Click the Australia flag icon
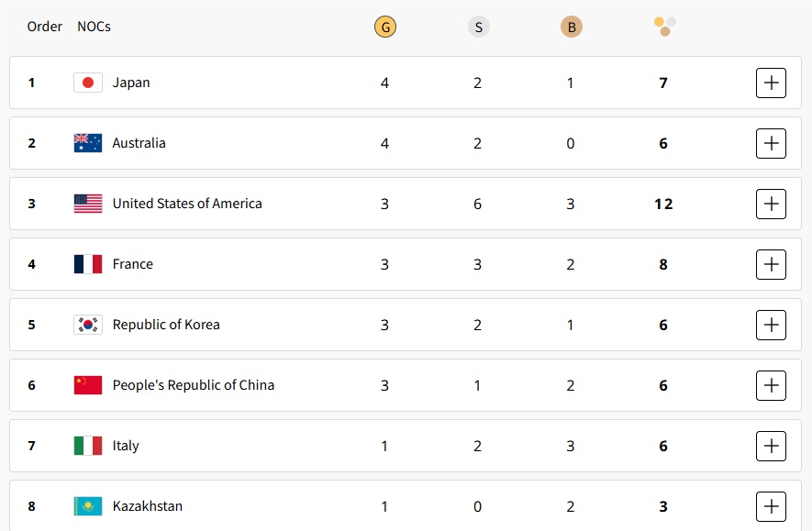This screenshot has width=812, height=531. (88, 143)
